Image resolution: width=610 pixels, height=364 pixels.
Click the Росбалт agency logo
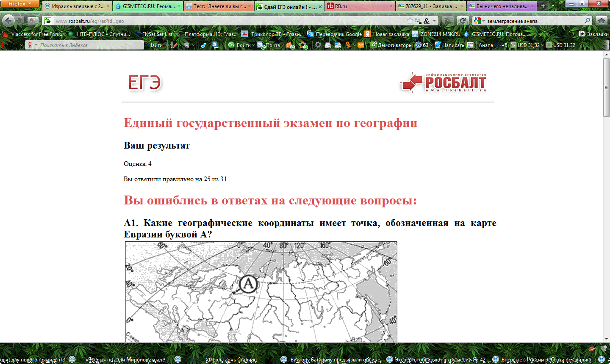point(443,82)
